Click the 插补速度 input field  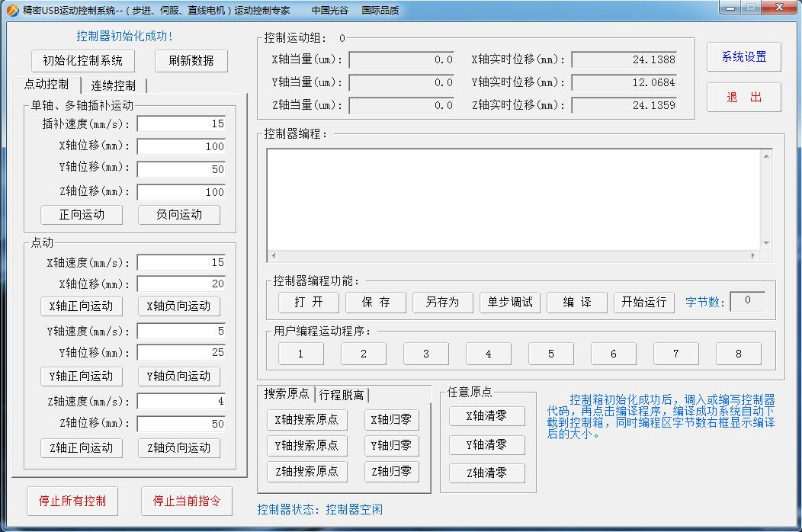(x=181, y=123)
